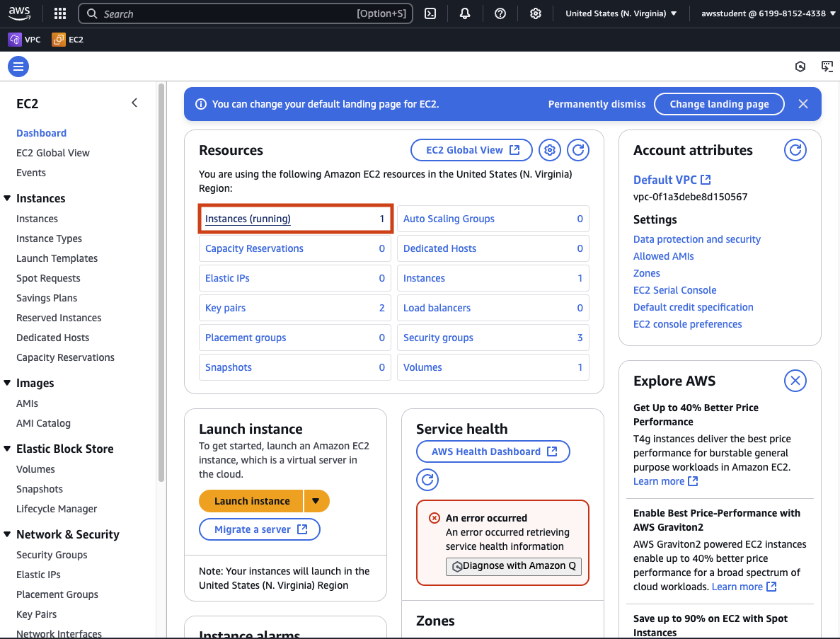Open the region selector dropdown

click(x=621, y=13)
